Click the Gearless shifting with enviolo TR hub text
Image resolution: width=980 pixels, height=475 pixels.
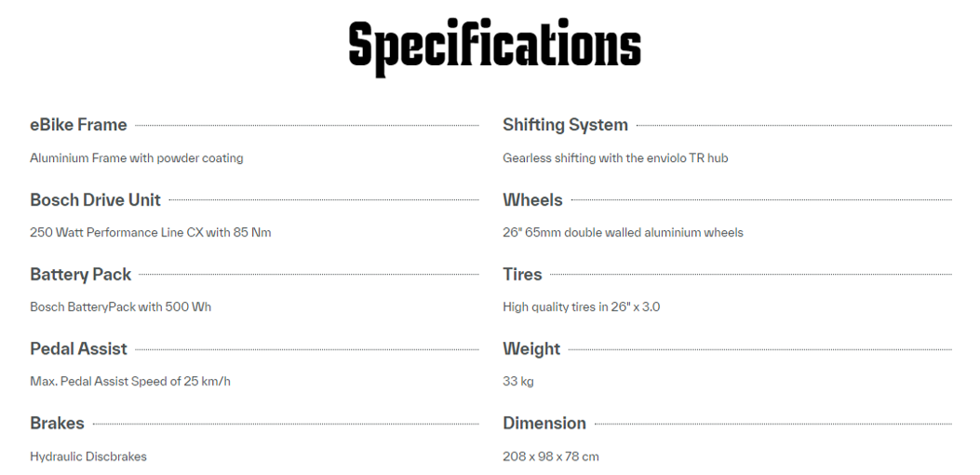pyautogui.click(x=615, y=158)
